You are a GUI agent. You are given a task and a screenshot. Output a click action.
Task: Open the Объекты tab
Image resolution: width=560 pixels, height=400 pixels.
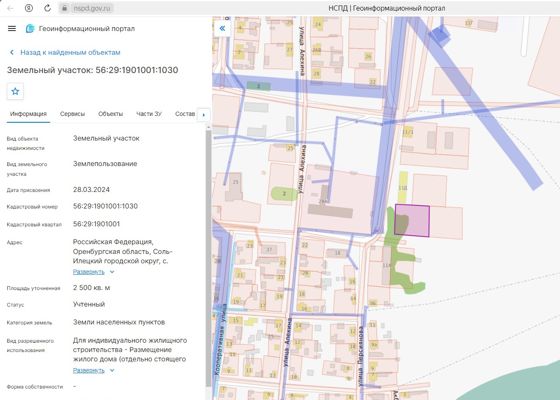(x=110, y=114)
